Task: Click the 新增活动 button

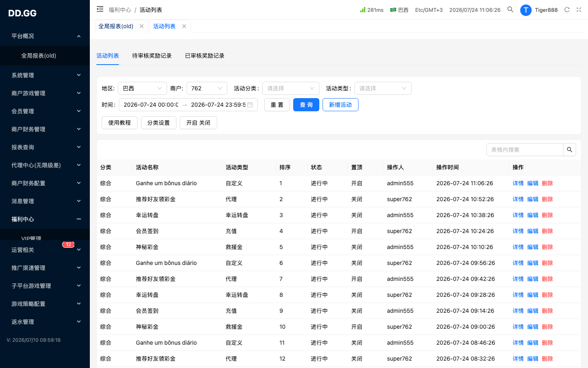Action: (341, 105)
